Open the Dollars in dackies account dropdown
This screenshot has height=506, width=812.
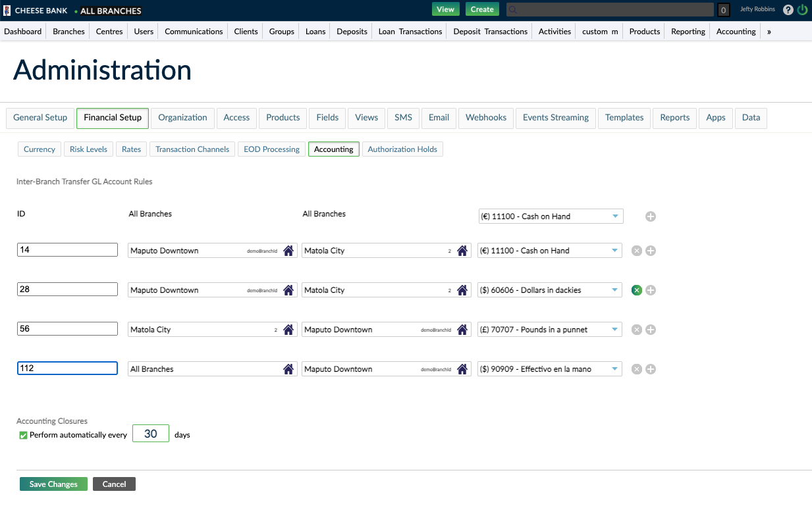551,290
